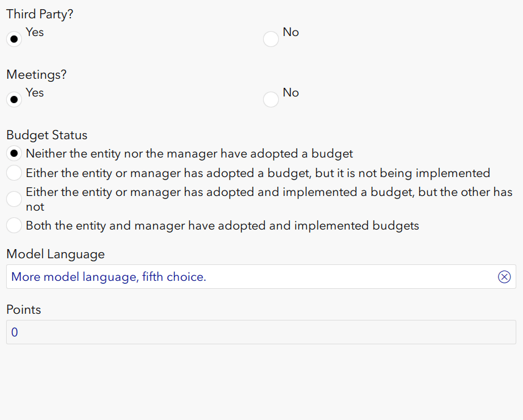The width and height of the screenshot is (523, 420).
Task: Choose the 'Both the entity and manager' radio button
Action: click(14, 226)
